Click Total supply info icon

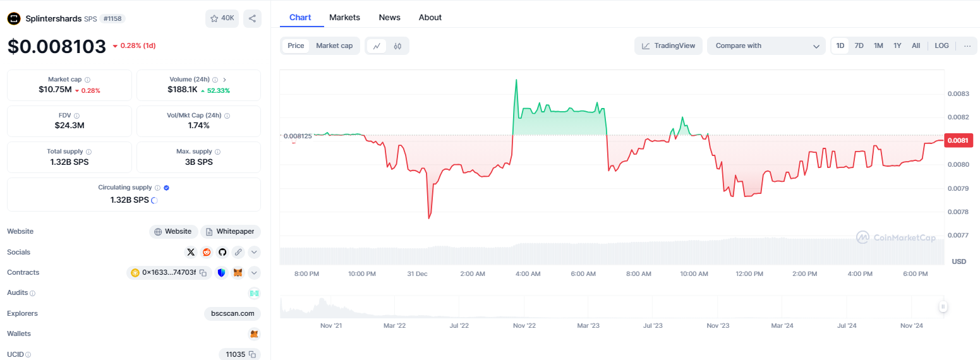88,152
